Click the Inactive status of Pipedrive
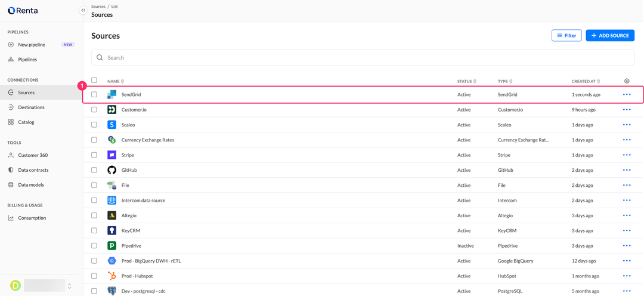Screen dimensions: 644x296 point(465,245)
